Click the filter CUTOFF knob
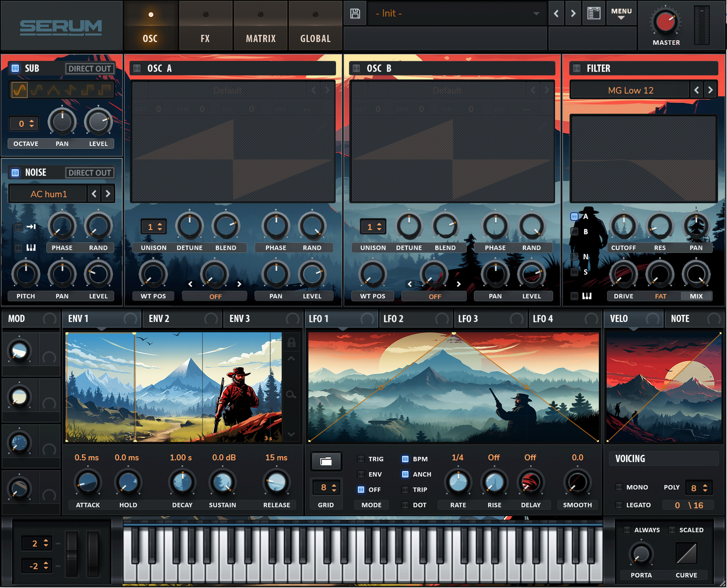Image resolution: width=727 pixels, height=588 pixels. tap(624, 226)
